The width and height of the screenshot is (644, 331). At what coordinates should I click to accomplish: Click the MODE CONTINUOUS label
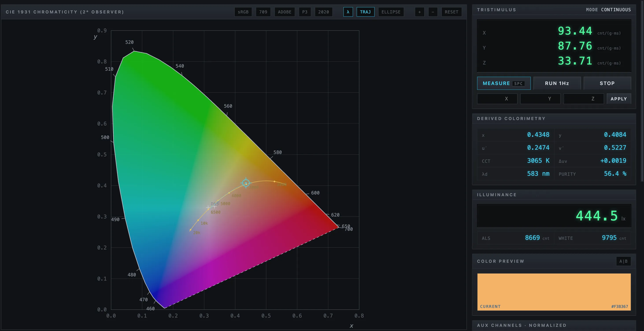608,10
